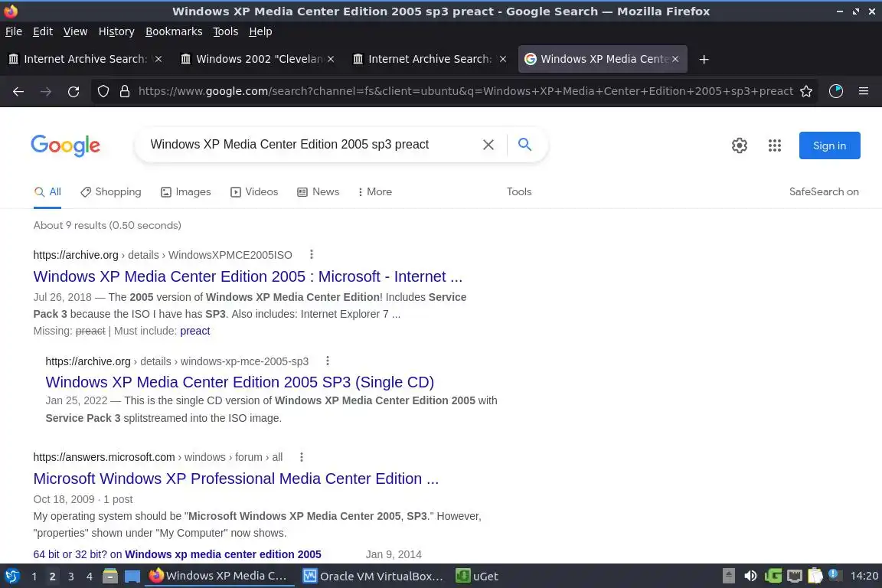Open the Tools menu in the menu bar
Screen dimensions: 882x588
[x=226, y=31]
